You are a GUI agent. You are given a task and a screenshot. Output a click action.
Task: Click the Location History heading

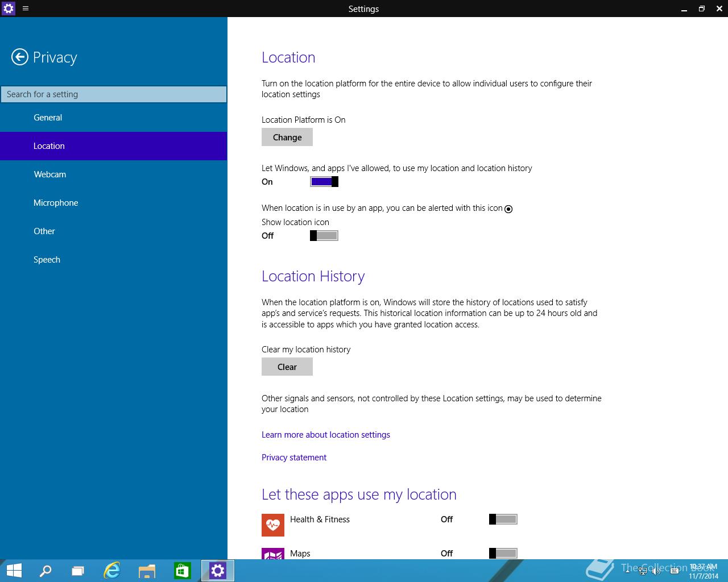(313, 276)
